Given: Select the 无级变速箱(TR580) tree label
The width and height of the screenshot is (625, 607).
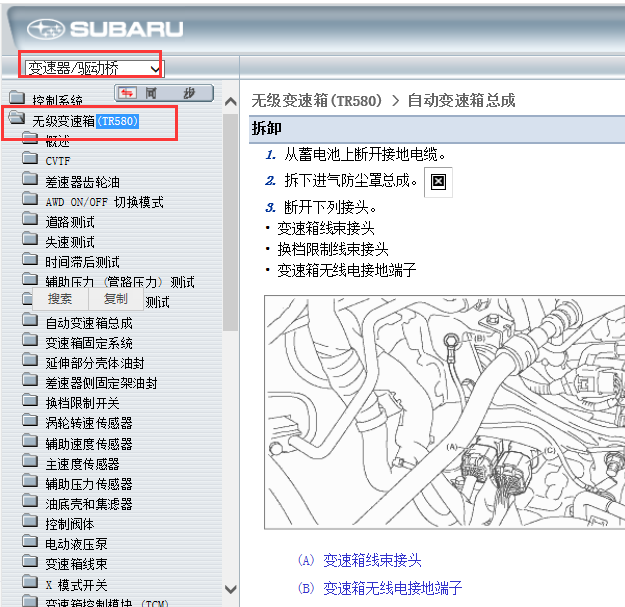Looking at the screenshot, I should pyautogui.click(x=85, y=121).
